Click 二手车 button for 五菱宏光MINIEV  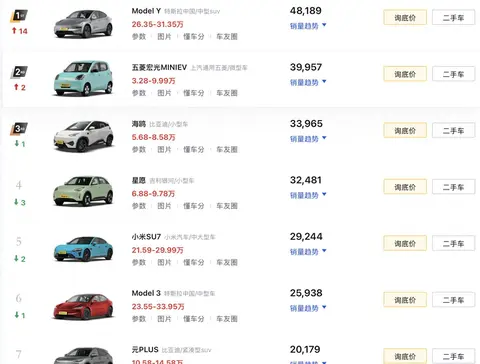453,74
